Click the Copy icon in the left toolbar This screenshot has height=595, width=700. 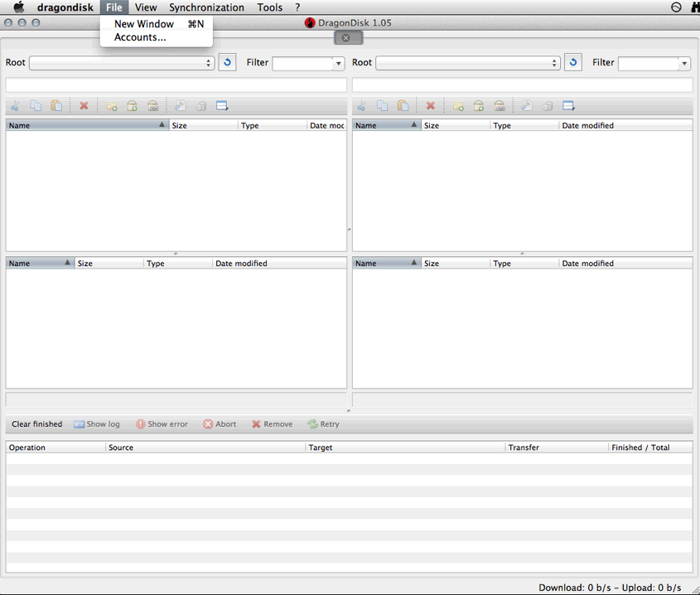[36, 105]
